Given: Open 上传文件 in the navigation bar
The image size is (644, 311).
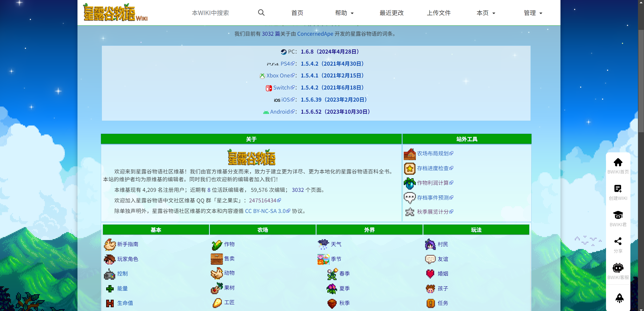Looking at the screenshot, I should (x=438, y=13).
